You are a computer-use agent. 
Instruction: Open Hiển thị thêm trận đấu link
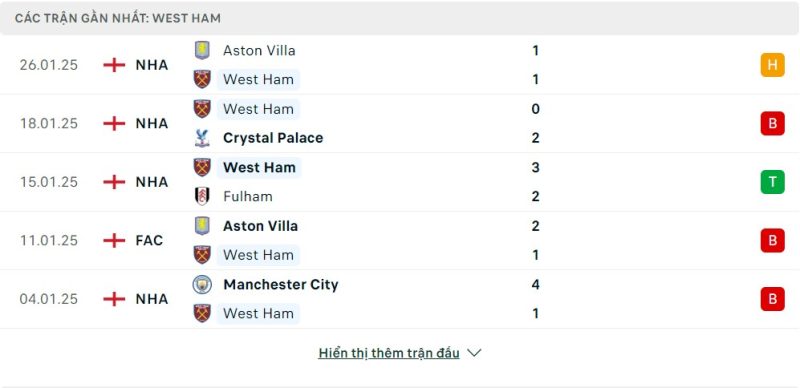[389, 353]
